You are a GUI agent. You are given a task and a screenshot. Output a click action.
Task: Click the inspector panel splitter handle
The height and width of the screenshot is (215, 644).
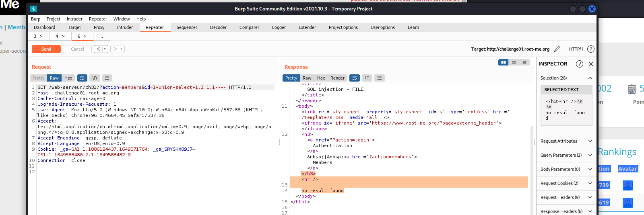point(535,142)
